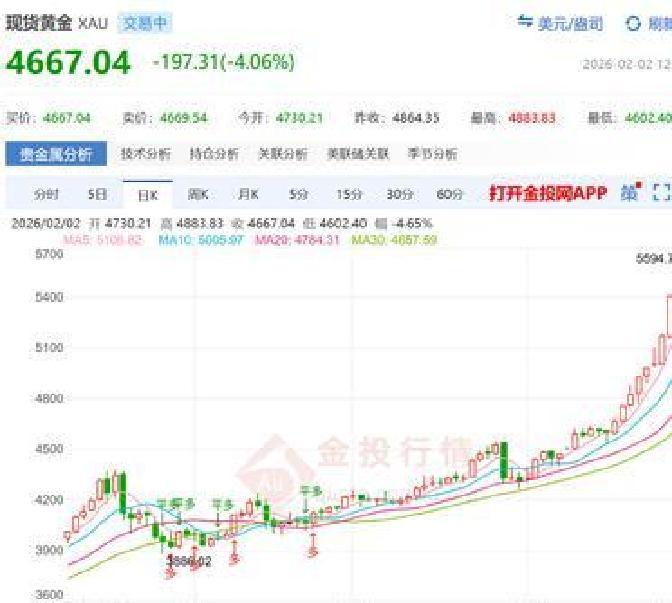This screenshot has height=603, width=672.
Task: Open the fullscreen chart bracket icon
Action: tap(661, 192)
